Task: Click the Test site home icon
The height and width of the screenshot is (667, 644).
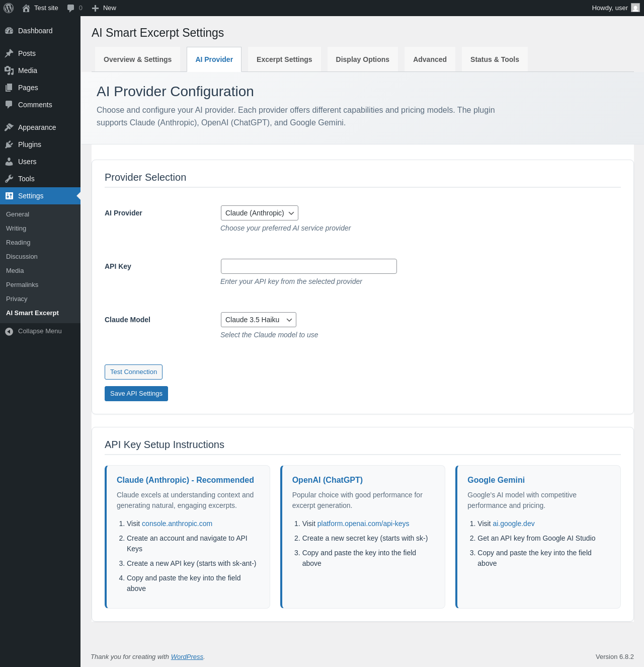Action: 26,8
